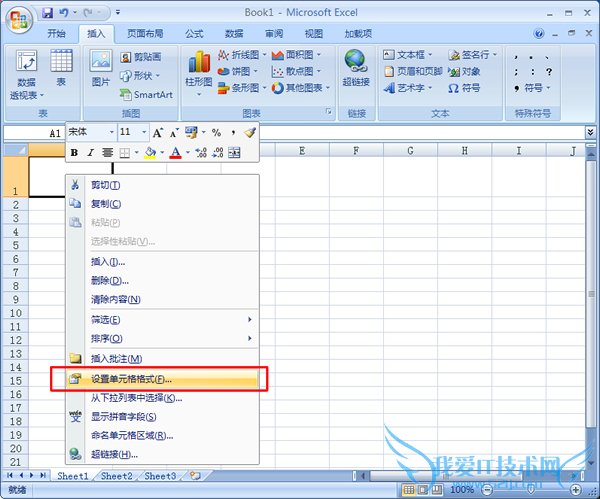Image resolution: width=600 pixels, height=499 pixels.
Task: Toggle bold in mini toolbar
Action: point(74,153)
